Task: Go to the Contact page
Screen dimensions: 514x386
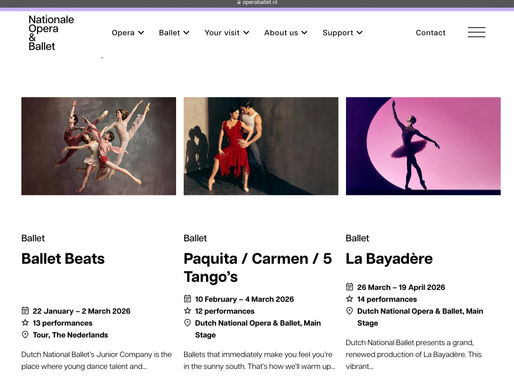Action: tap(430, 33)
